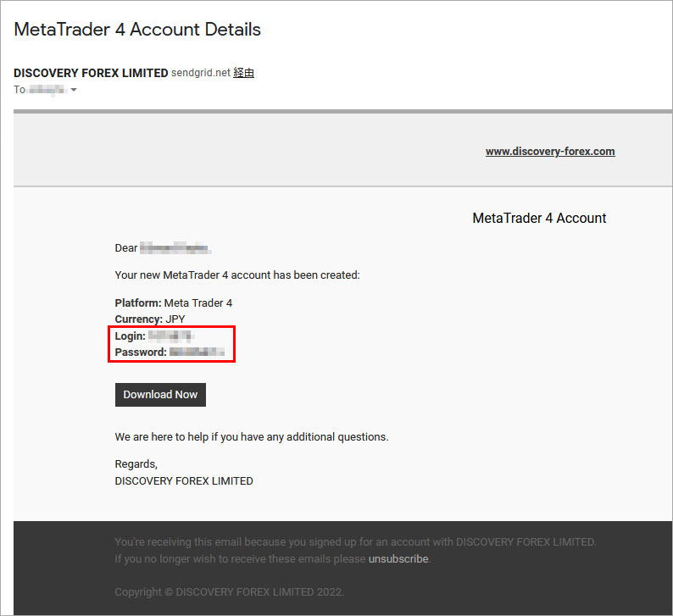Click the blurred recipient name after Dear

pos(175,248)
